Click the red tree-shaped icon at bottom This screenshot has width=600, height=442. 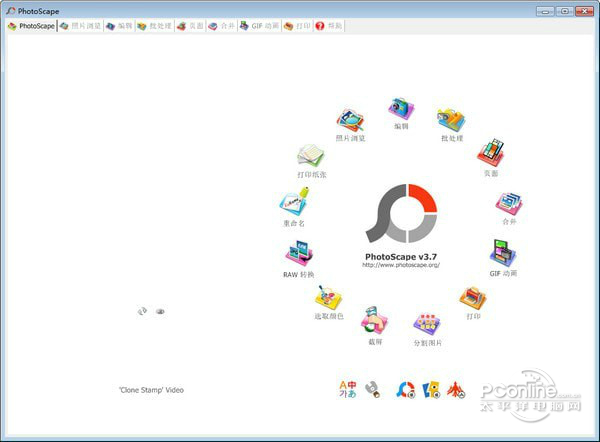pos(456,390)
